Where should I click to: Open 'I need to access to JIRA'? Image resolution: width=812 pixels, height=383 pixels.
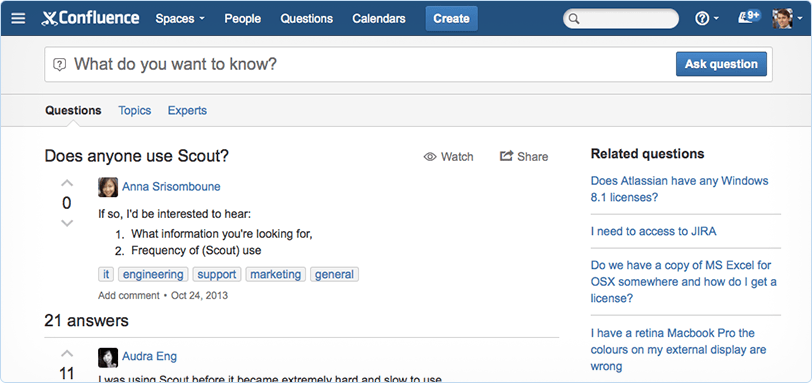click(654, 231)
